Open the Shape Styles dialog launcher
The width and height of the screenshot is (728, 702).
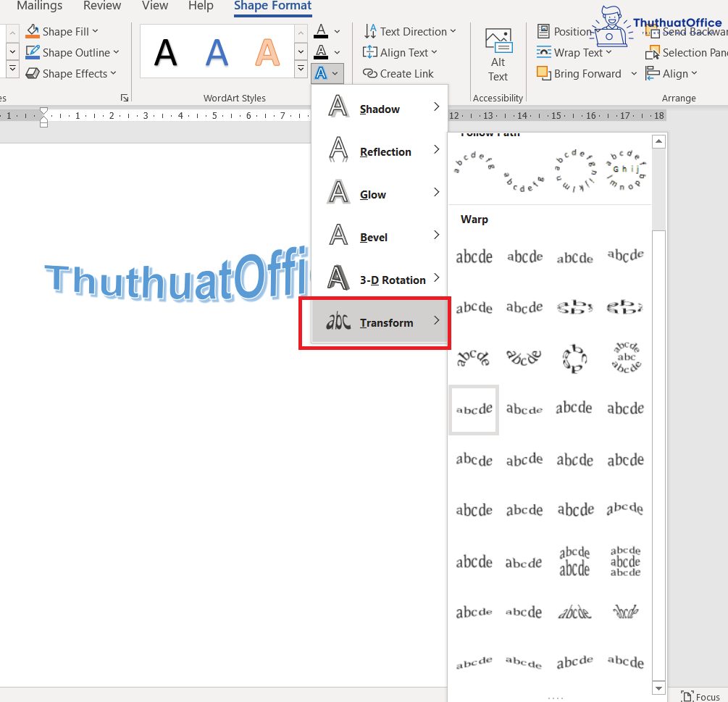(125, 98)
